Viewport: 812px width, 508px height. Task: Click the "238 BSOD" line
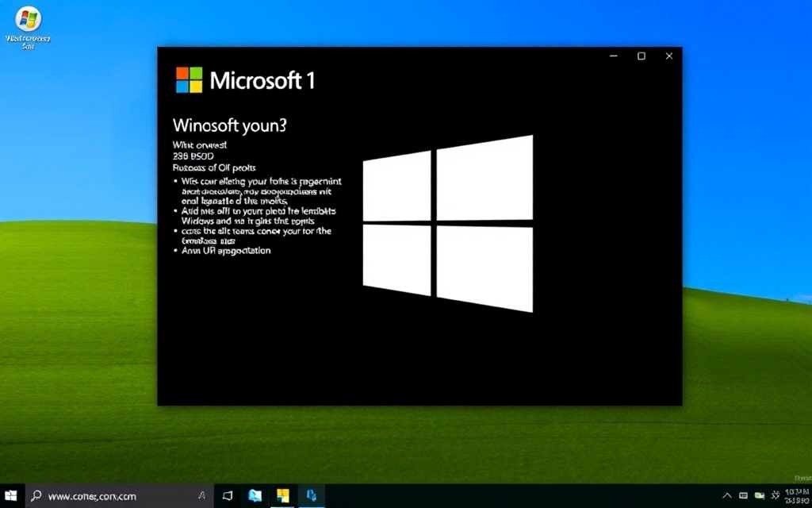pyautogui.click(x=193, y=156)
